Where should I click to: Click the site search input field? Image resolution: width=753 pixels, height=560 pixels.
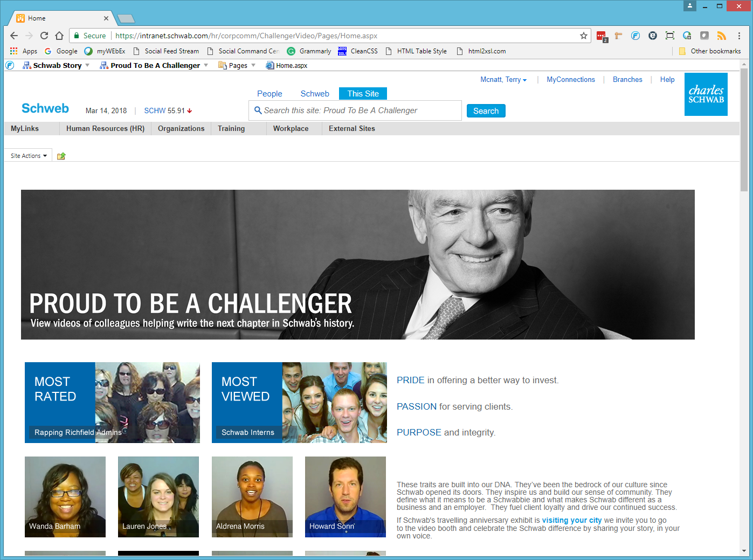click(355, 110)
